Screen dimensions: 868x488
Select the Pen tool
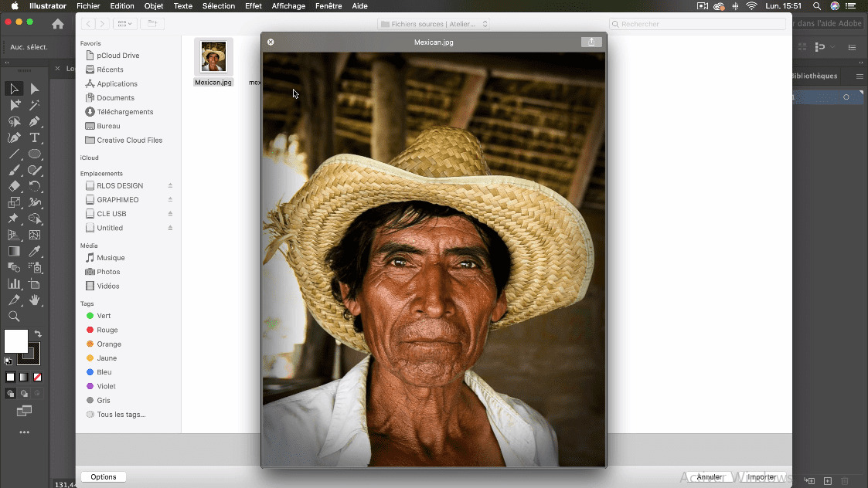[34, 121]
